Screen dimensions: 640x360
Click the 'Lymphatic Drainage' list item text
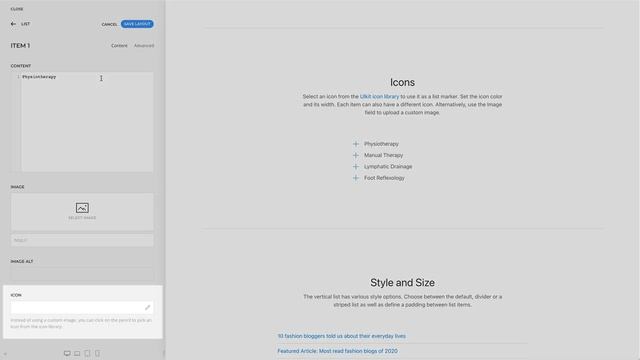pos(388,167)
